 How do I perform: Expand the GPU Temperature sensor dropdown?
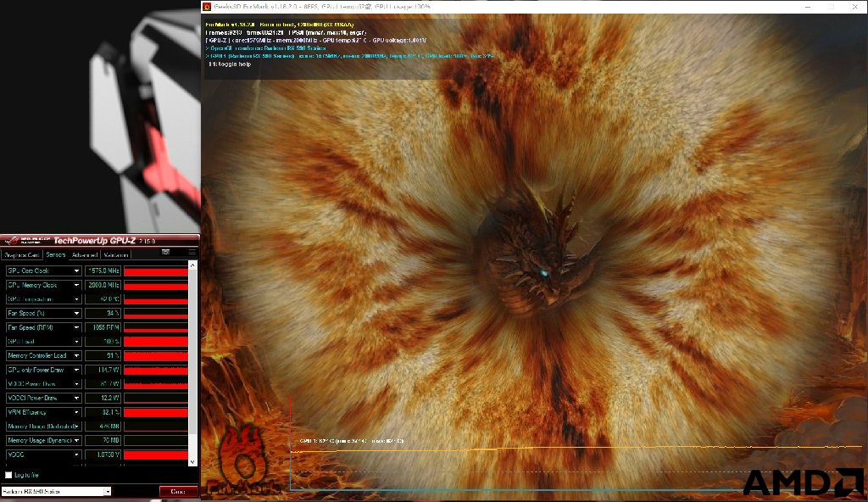click(76, 299)
